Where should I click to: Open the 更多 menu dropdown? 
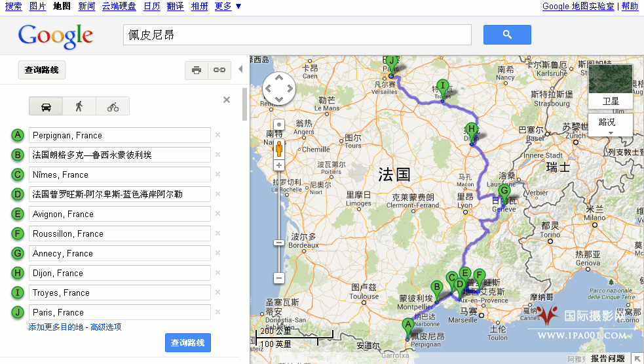click(x=228, y=6)
